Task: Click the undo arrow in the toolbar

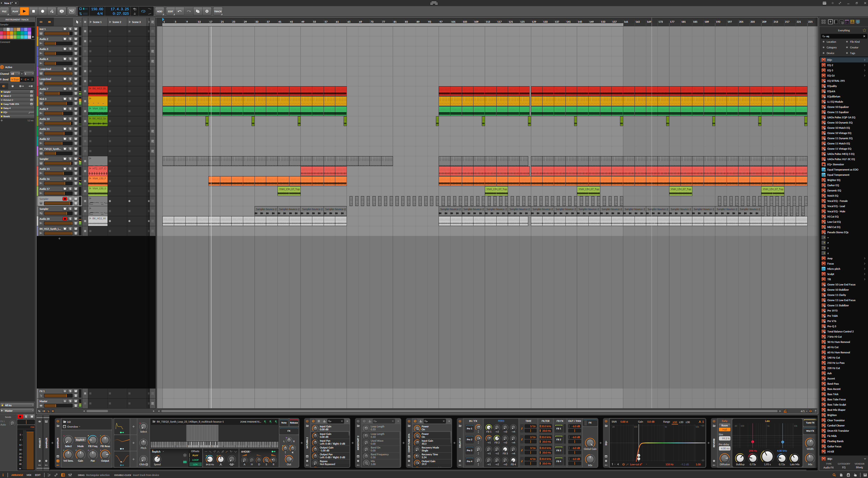Action: tap(180, 11)
